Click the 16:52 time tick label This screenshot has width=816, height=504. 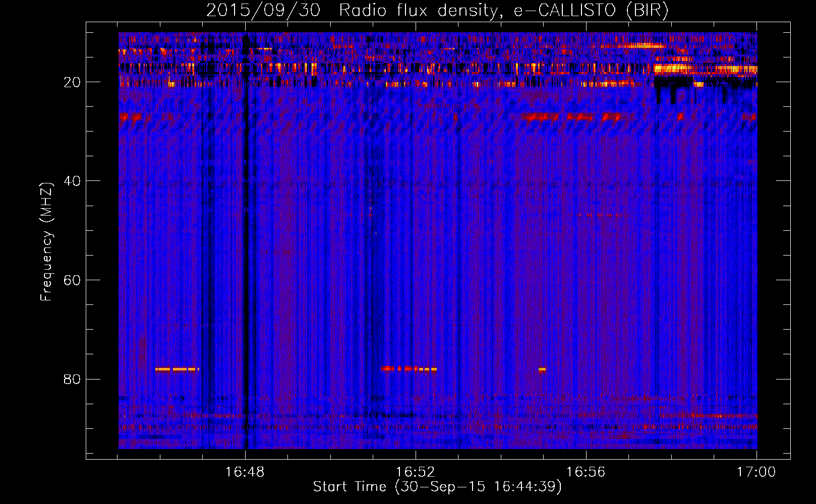416,472
